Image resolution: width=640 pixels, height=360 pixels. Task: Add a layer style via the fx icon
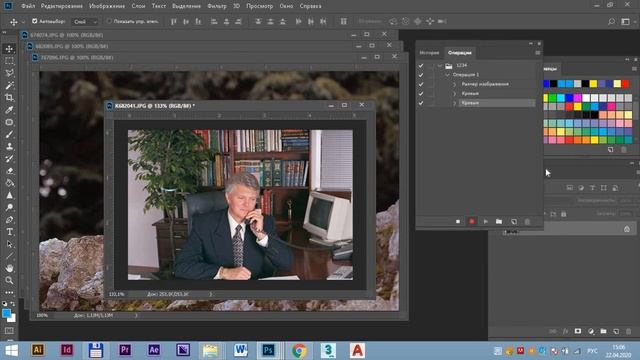(565, 331)
